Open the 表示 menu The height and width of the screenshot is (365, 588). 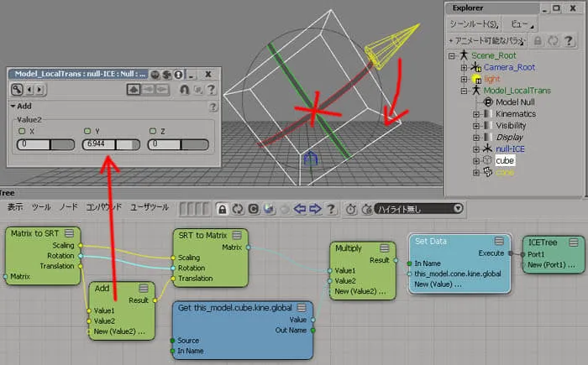coord(15,207)
